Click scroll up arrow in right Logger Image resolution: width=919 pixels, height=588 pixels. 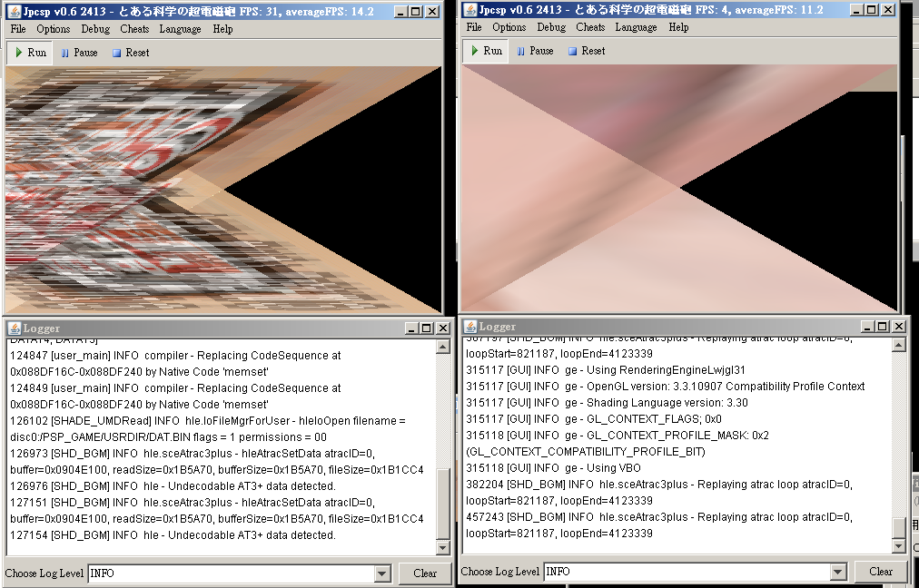[x=899, y=345]
